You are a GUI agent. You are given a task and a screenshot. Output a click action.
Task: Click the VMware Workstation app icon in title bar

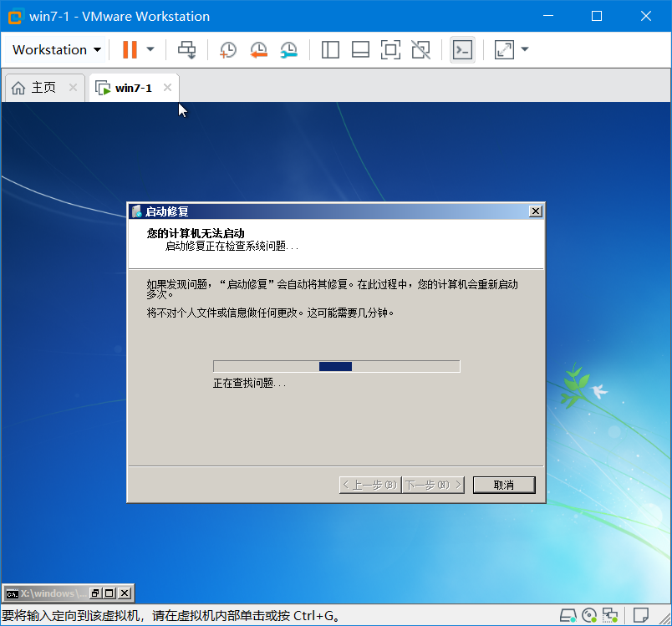15,17
